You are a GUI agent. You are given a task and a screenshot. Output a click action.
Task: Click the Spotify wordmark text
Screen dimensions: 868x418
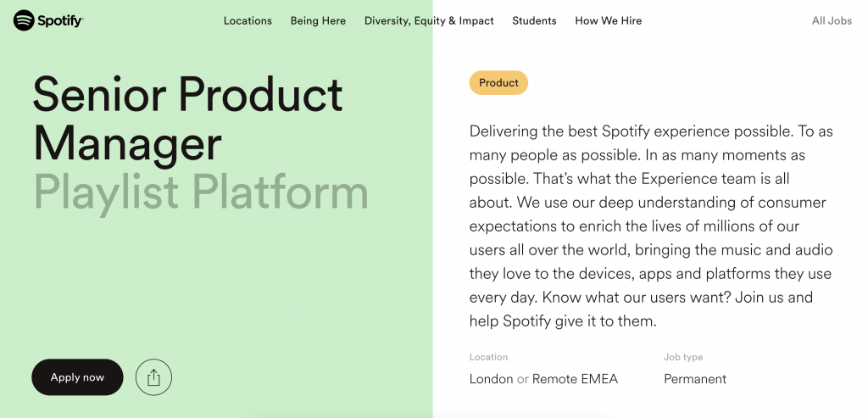point(60,20)
